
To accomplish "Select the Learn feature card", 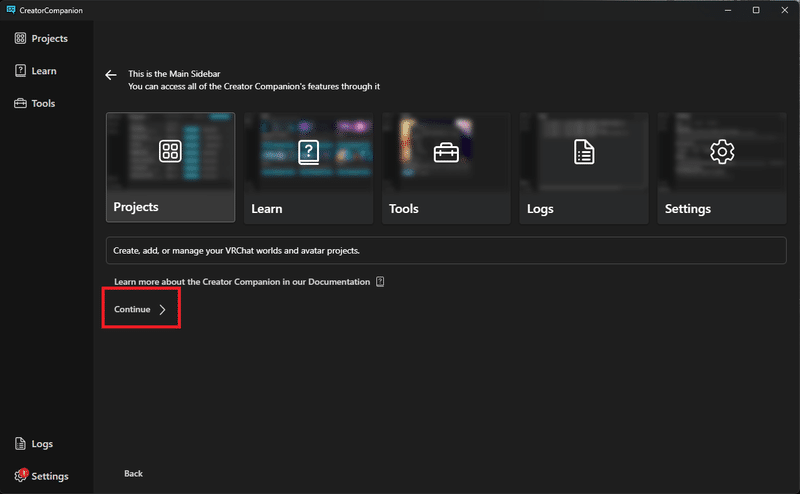I will pos(308,168).
